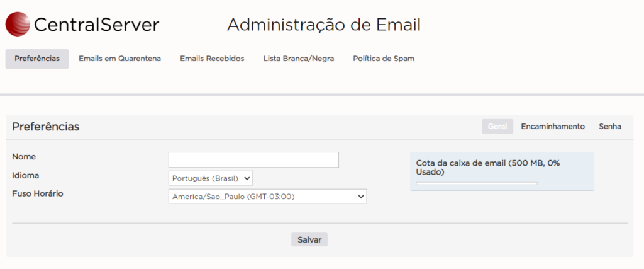Open the Senha section
Image resolution: width=644 pixels, height=269 pixels.
coord(610,127)
